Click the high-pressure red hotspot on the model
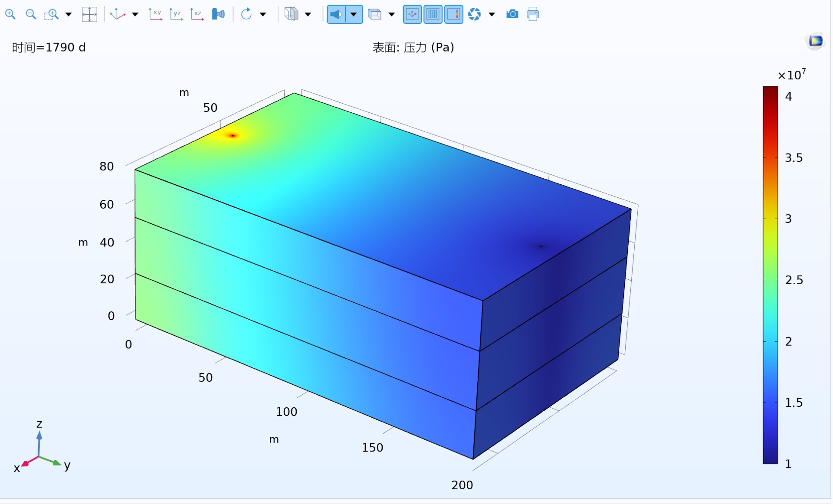This screenshot has width=833, height=504. pos(233,136)
